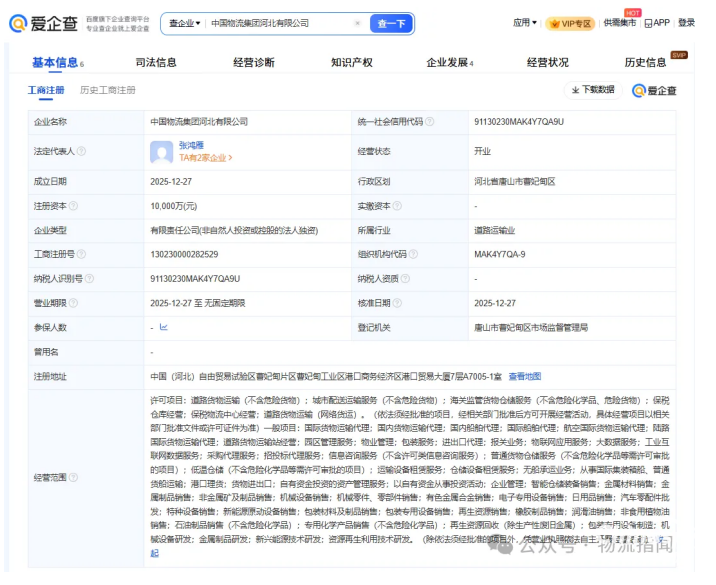Image resolution: width=716 pixels, height=585 pixels.
Task: Switch to the 司法信息 tab
Action: pos(156,63)
